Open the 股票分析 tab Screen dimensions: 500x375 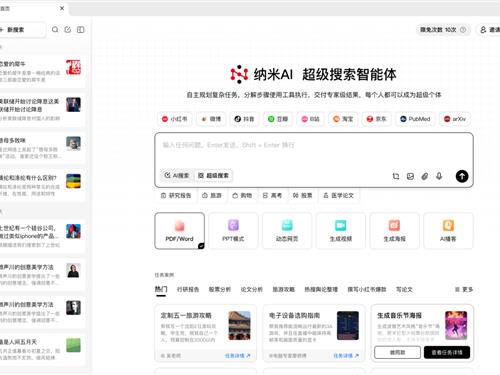220,289
